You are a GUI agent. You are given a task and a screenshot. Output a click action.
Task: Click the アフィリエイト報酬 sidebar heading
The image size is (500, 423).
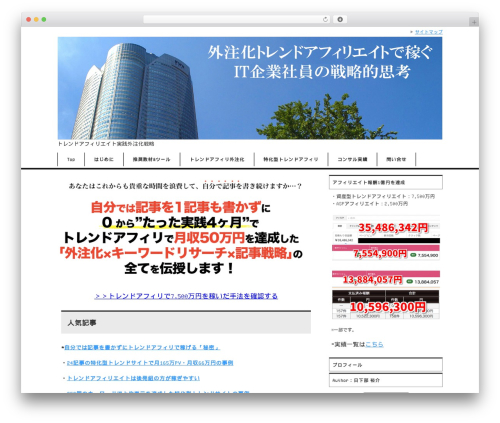pyautogui.click(x=386, y=182)
